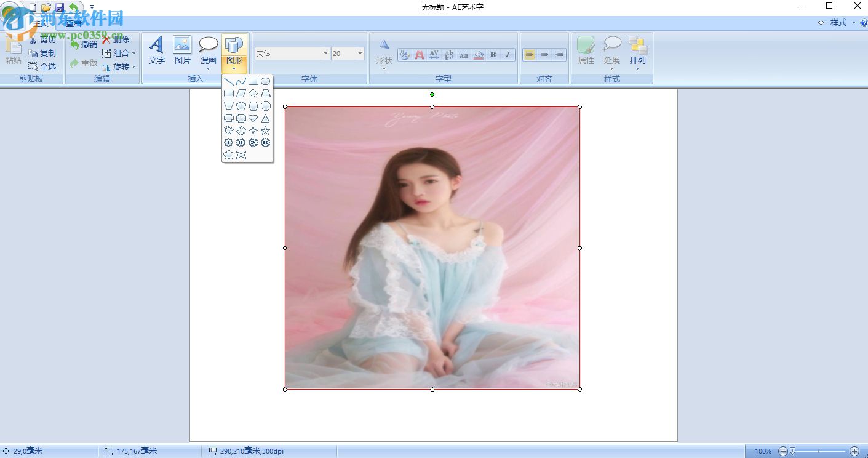Click the zoom slider handle

coord(793,451)
